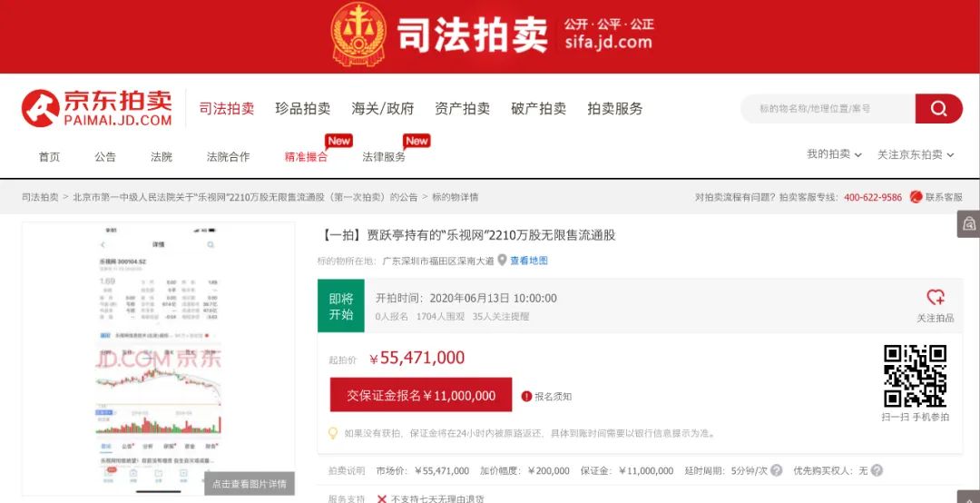Click the heart icon to follow auction item
The image size is (980, 503).
tap(935, 297)
